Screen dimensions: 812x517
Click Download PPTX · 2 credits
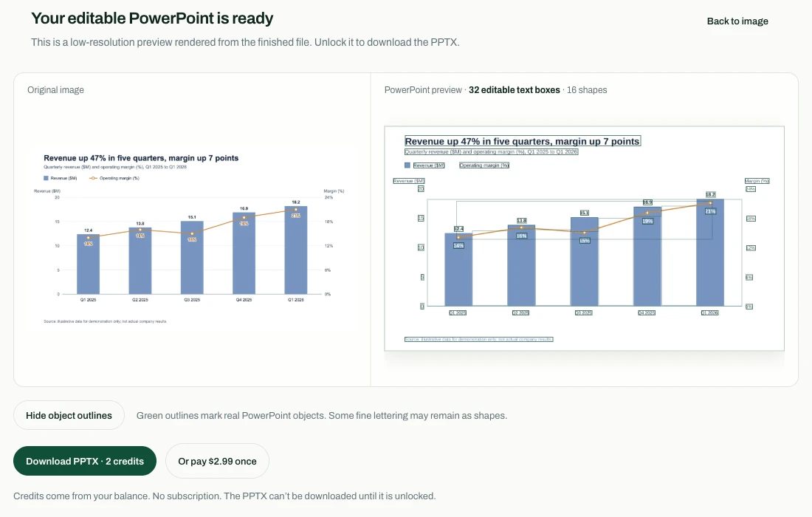tap(85, 461)
